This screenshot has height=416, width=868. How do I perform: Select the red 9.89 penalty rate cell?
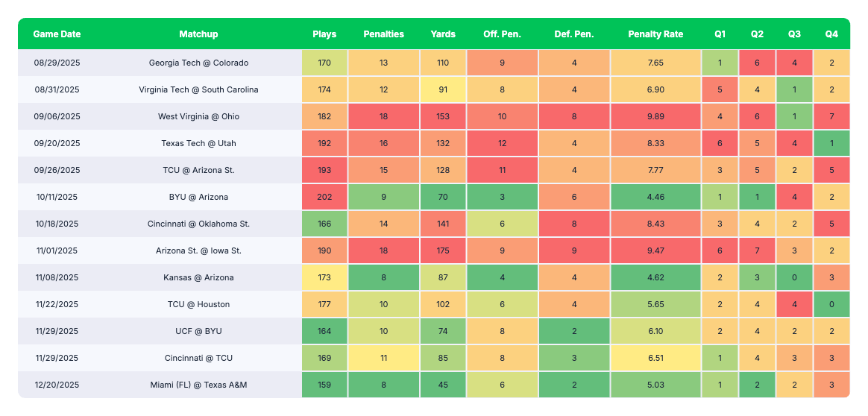655,116
